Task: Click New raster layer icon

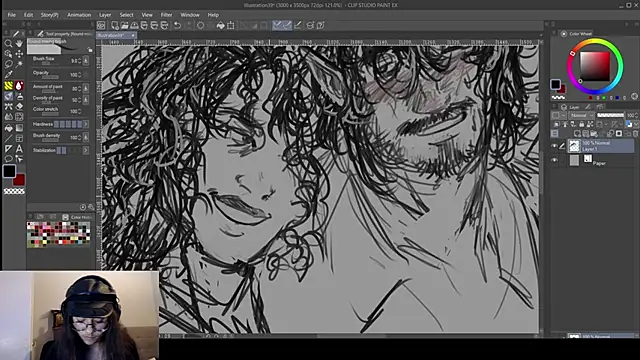Action: pyautogui.click(x=577, y=133)
